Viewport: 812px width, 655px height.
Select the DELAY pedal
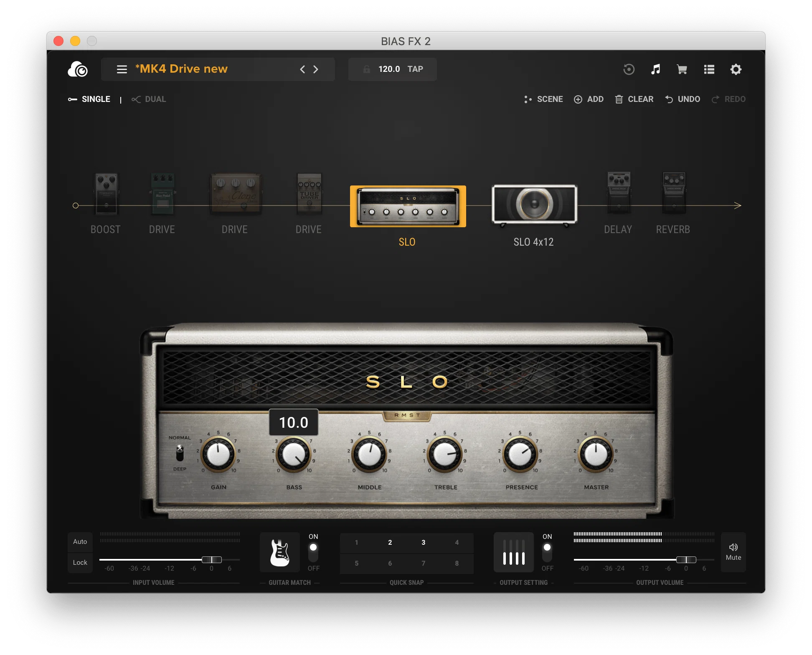pyautogui.click(x=619, y=193)
